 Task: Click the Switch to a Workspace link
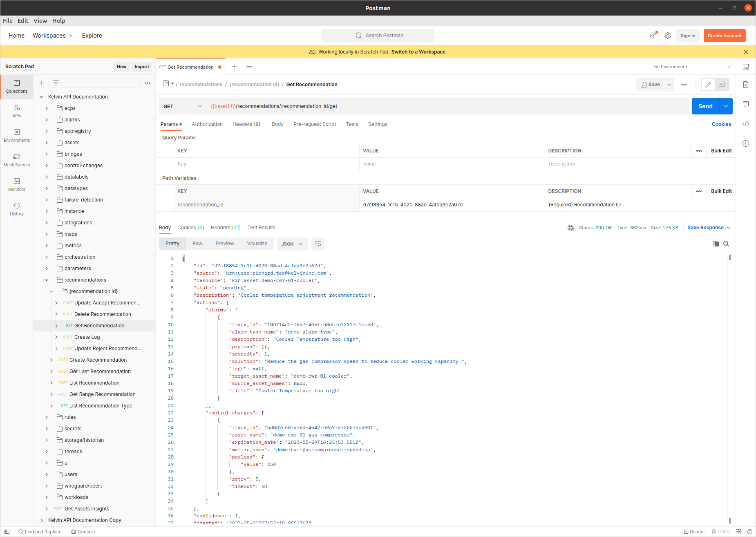tap(418, 51)
